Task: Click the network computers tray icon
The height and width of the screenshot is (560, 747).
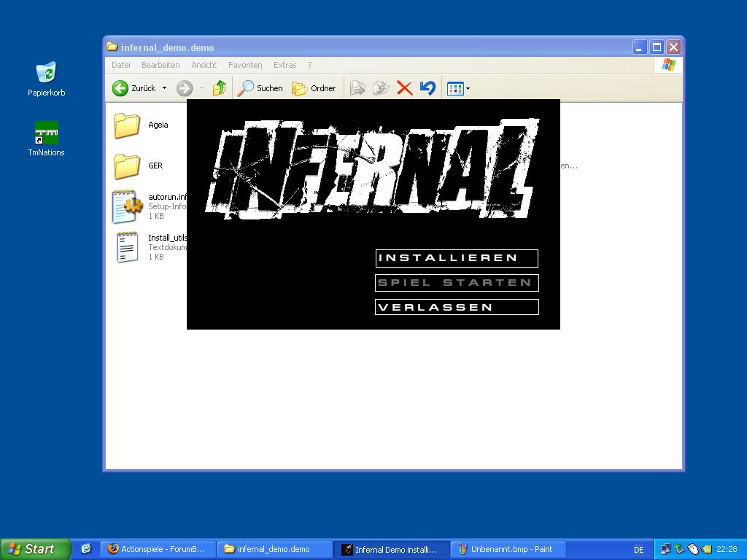Action: (665, 549)
